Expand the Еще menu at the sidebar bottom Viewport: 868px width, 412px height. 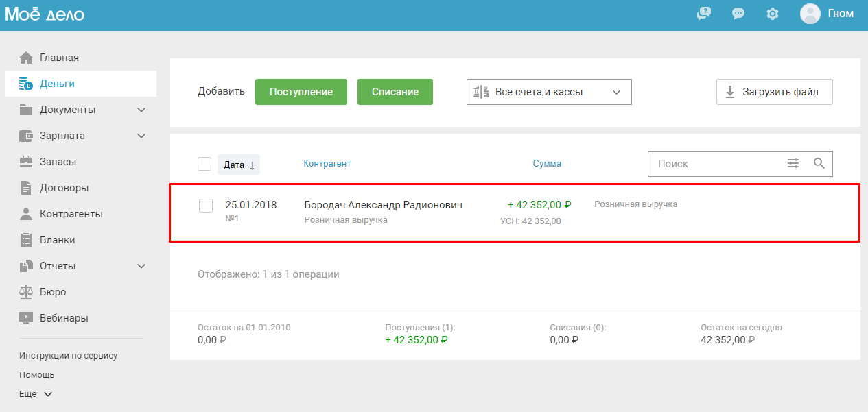[x=36, y=394]
